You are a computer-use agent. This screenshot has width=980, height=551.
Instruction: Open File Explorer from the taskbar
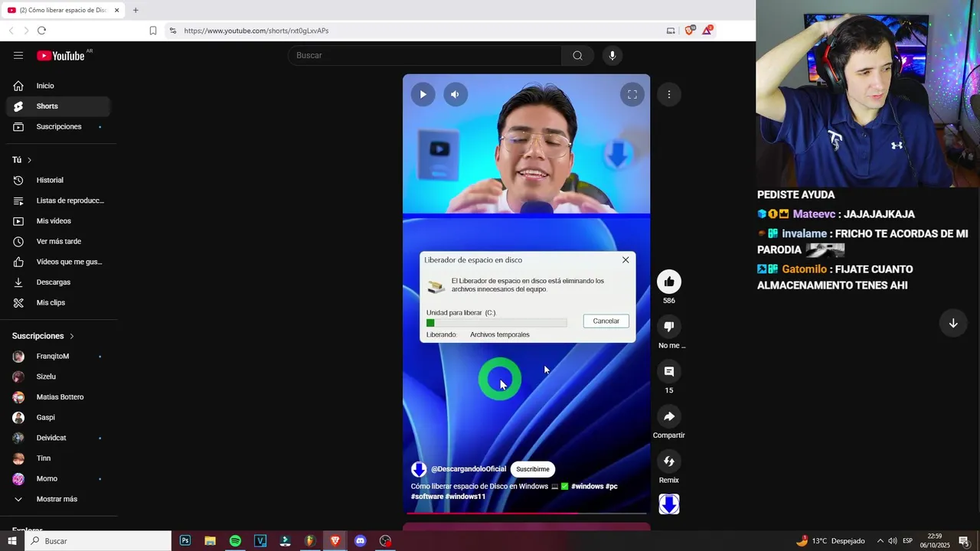coord(210,541)
